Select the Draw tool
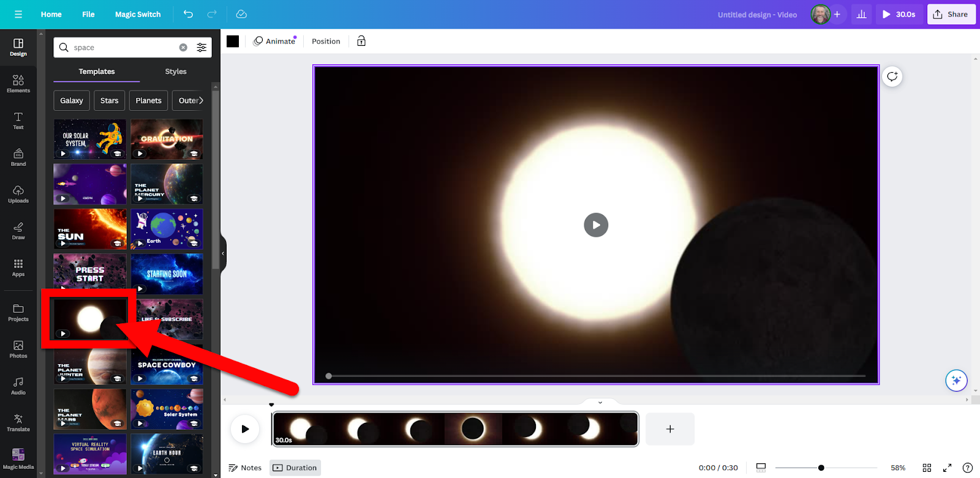Viewport: 980px width, 478px height. (x=18, y=231)
